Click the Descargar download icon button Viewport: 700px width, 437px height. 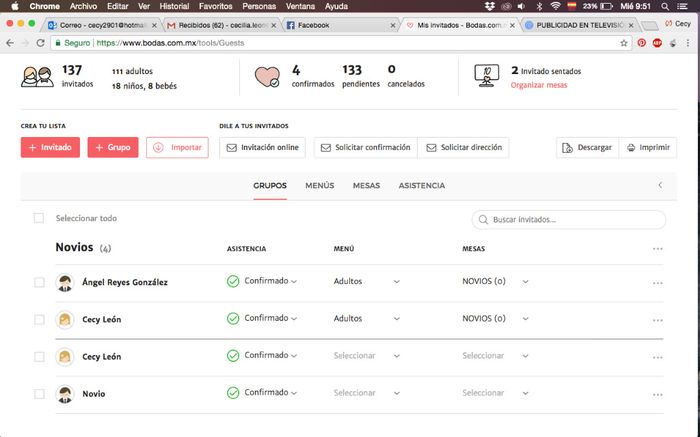coord(587,147)
